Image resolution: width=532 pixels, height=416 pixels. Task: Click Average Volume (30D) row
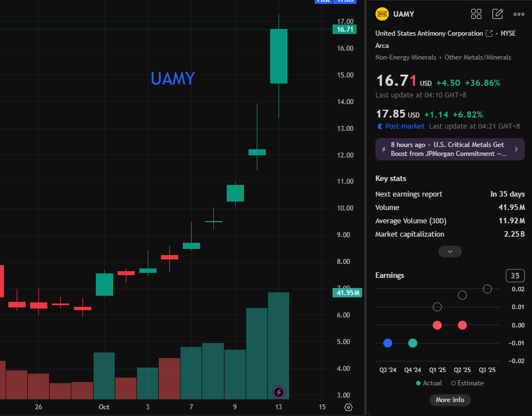450,221
